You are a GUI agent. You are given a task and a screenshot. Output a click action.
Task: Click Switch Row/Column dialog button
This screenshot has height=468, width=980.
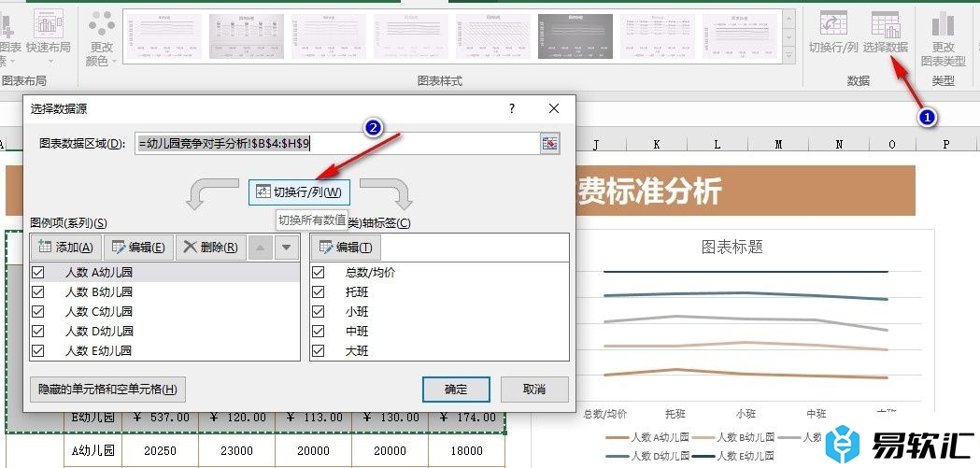point(299,191)
